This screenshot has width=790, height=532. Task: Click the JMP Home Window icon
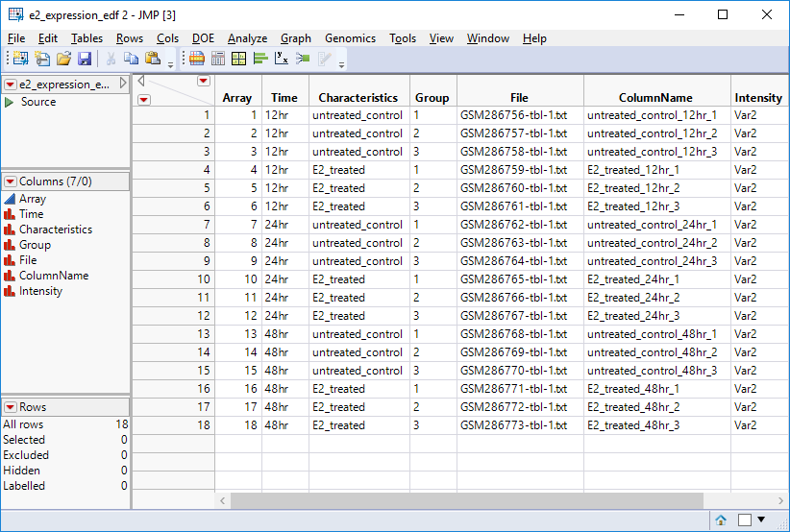tap(721, 520)
